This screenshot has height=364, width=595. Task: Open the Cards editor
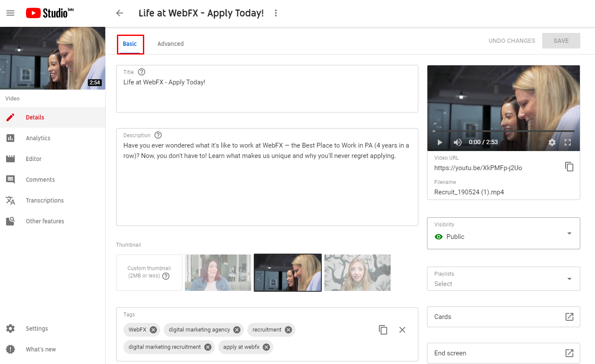(x=503, y=317)
